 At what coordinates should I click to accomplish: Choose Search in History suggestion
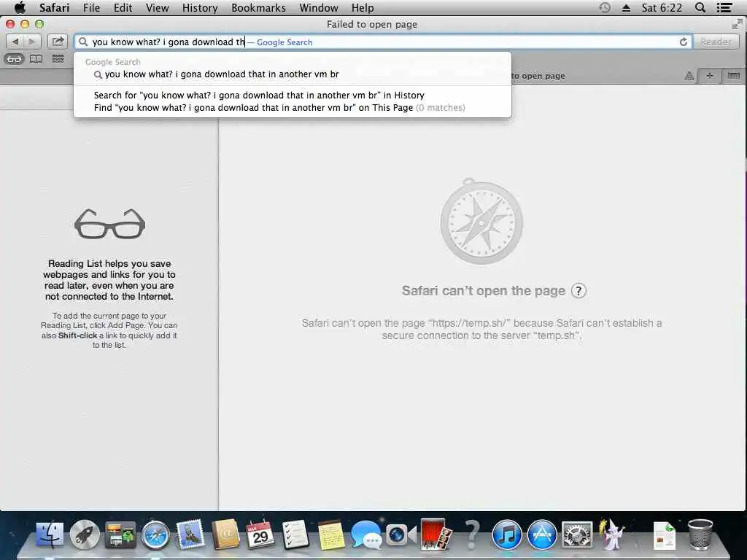pos(293,96)
